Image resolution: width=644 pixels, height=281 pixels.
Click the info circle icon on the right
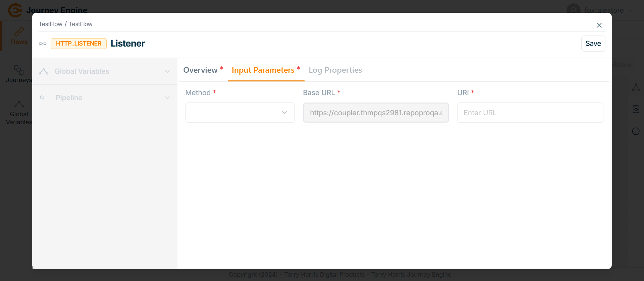point(636,131)
